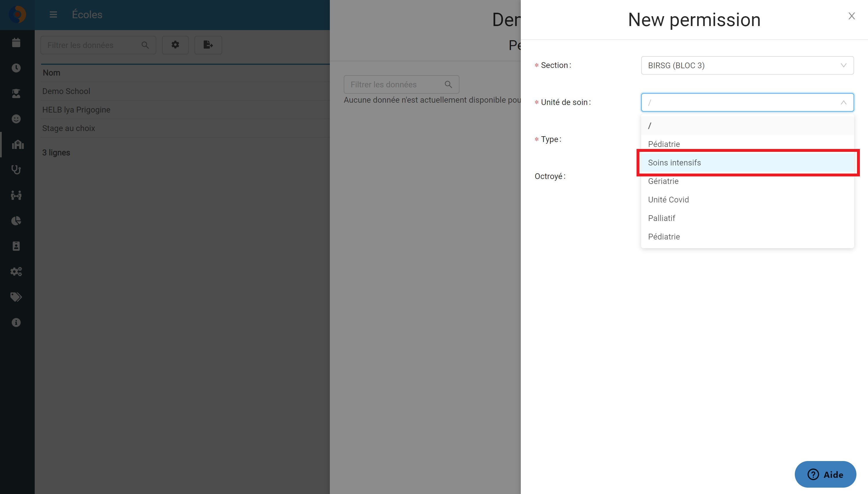This screenshot has width=868, height=494.
Task: Open the pie chart icon in sidebar
Action: (16, 220)
